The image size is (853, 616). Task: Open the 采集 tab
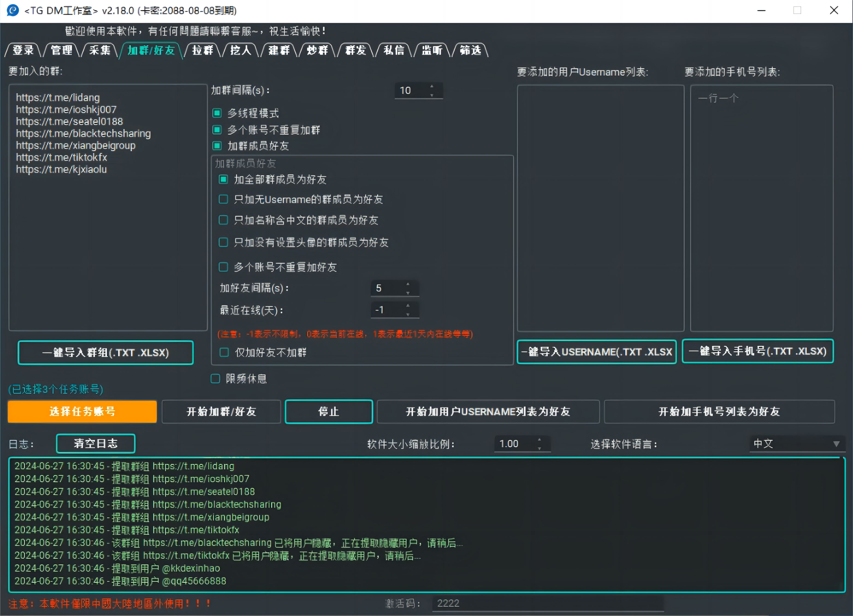100,50
